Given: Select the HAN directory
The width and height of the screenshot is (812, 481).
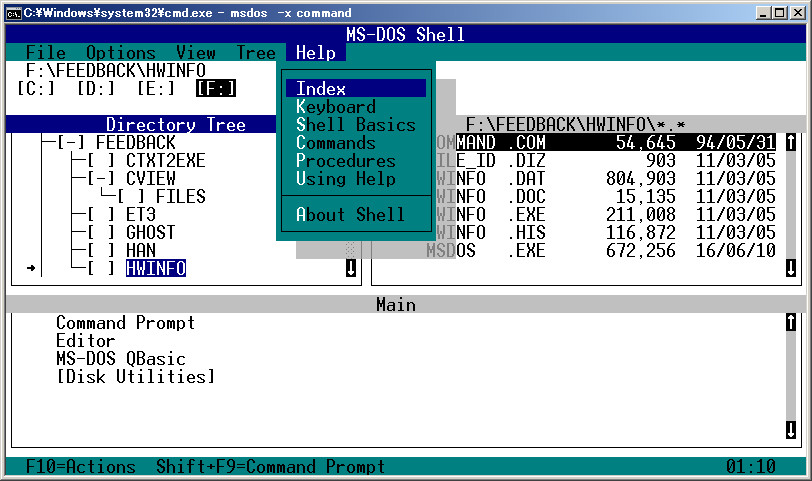Looking at the screenshot, I should (x=141, y=251).
